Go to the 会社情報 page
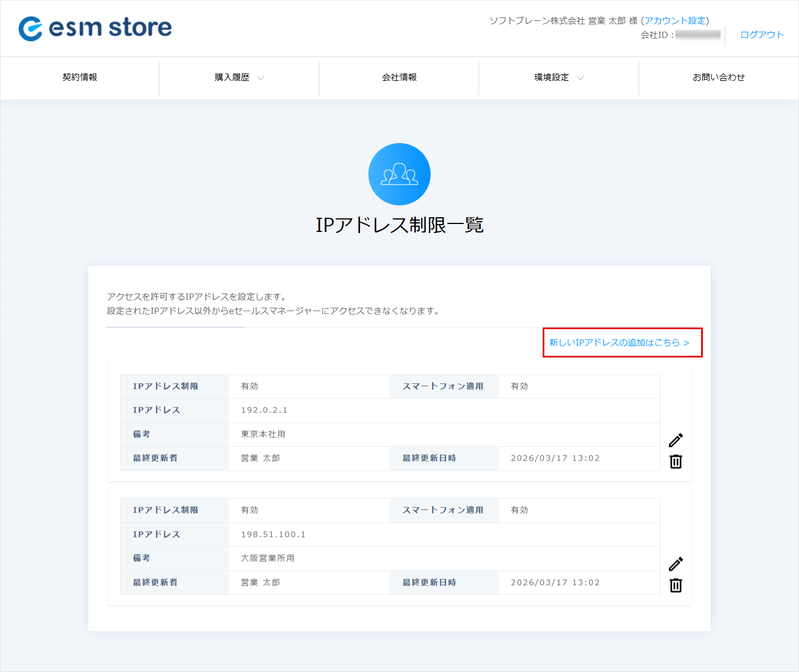Screen dimensions: 799x672 (x=399, y=77)
